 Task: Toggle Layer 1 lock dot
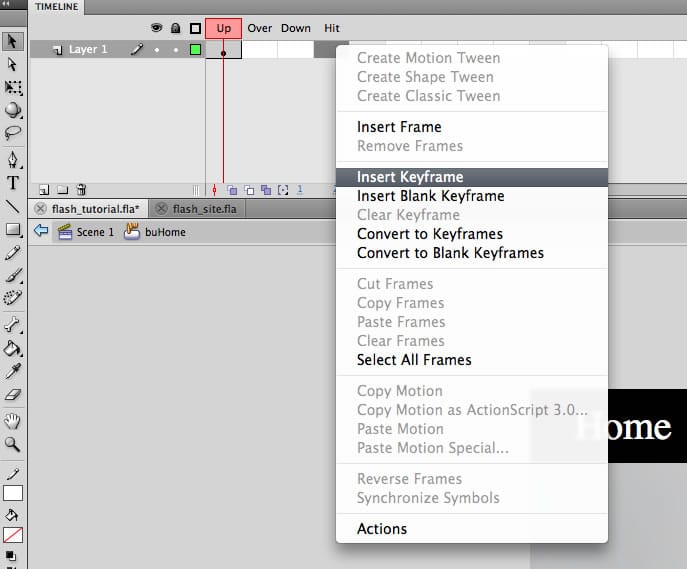[x=176, y=50]
